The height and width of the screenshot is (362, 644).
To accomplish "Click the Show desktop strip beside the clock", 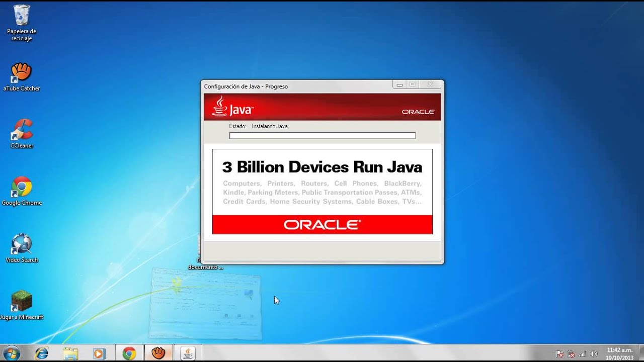I will coord(640,353).
